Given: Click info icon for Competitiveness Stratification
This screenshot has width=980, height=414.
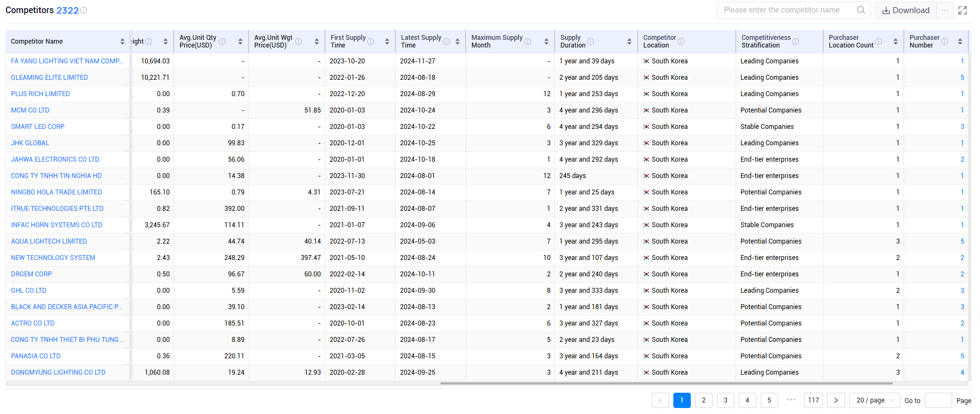Looking at the screenshot, I should (x=796, y=42).
